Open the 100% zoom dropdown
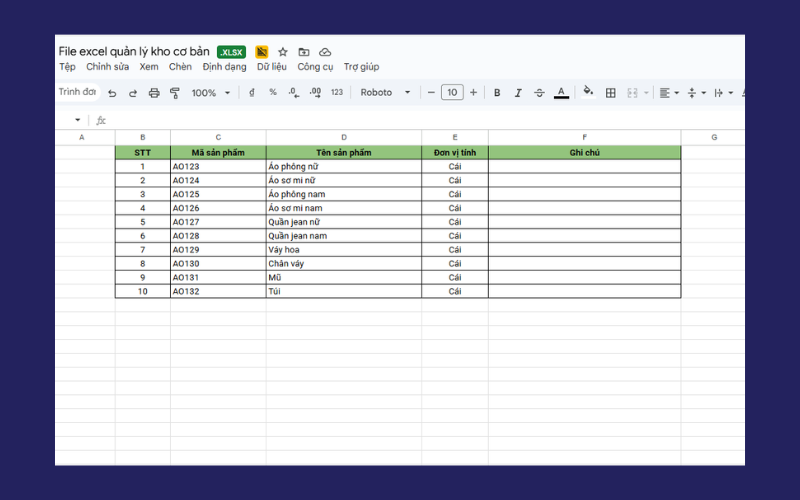The height and width of the screenshot is (500, 800). 210,93
